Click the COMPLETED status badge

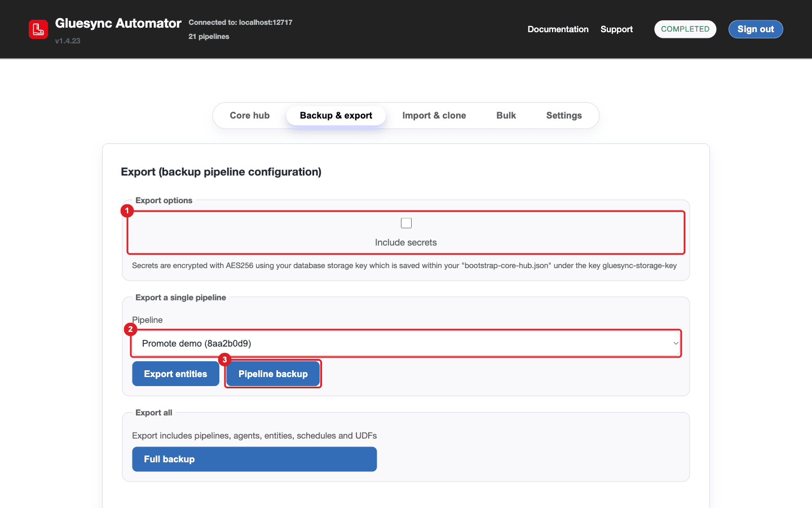685,29
